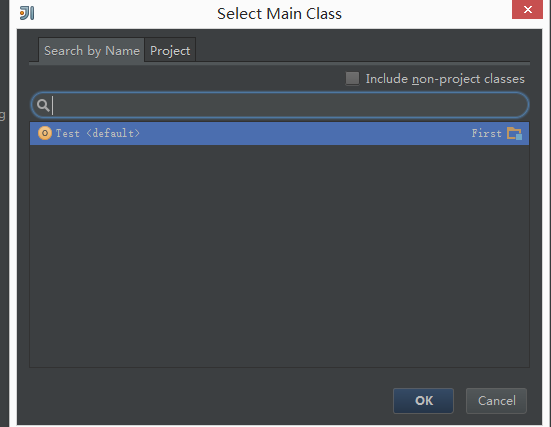Dismiss the dialog with Cancel

[x=496, y=401]
